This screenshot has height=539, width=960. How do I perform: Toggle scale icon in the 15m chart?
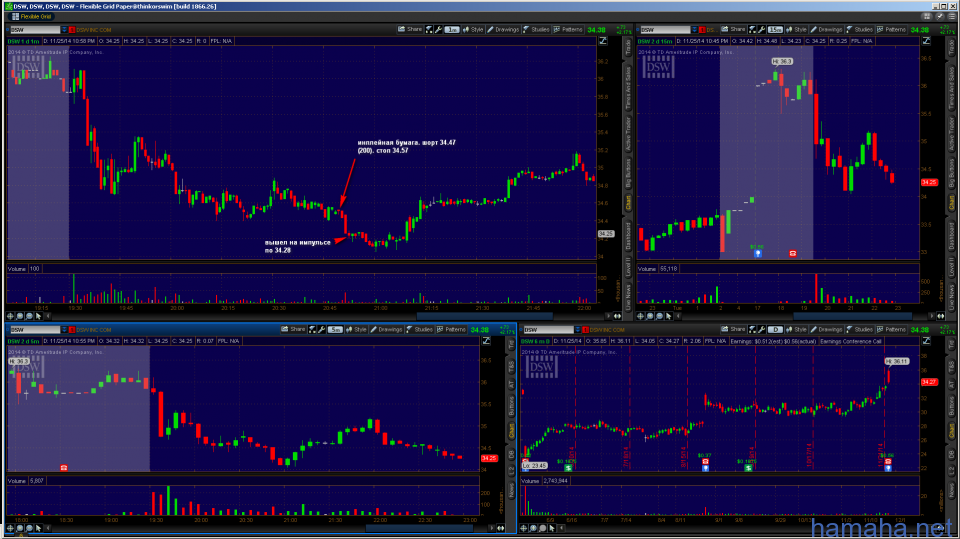click(x=926, y=41)
